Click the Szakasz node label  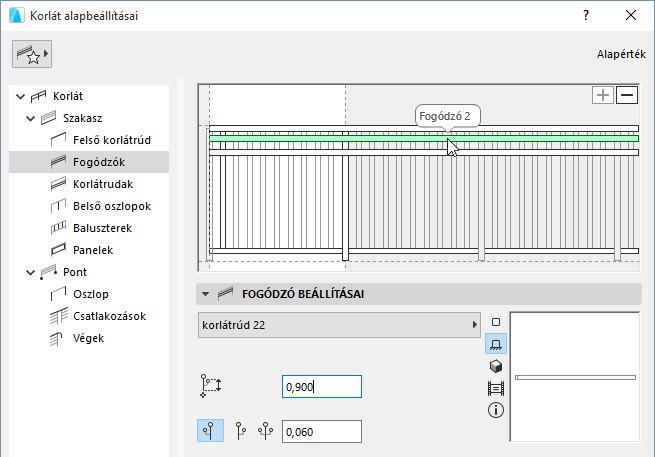click(x=82, y=118)
